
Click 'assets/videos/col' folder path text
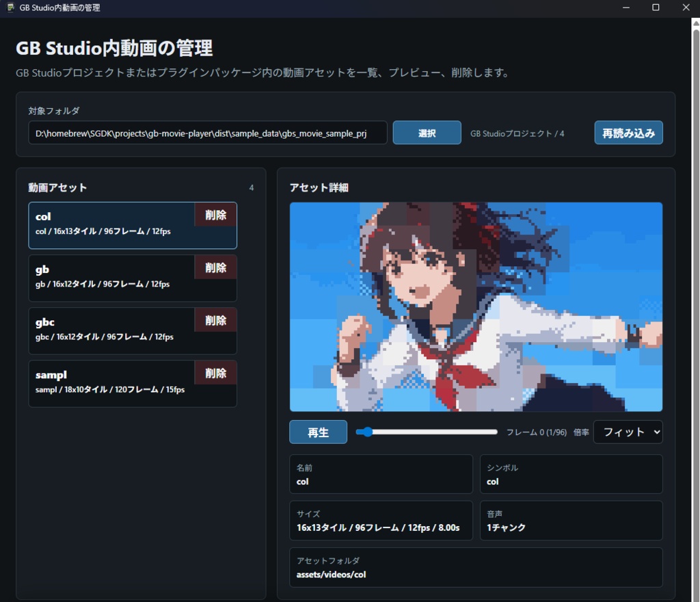pos(331,575)
